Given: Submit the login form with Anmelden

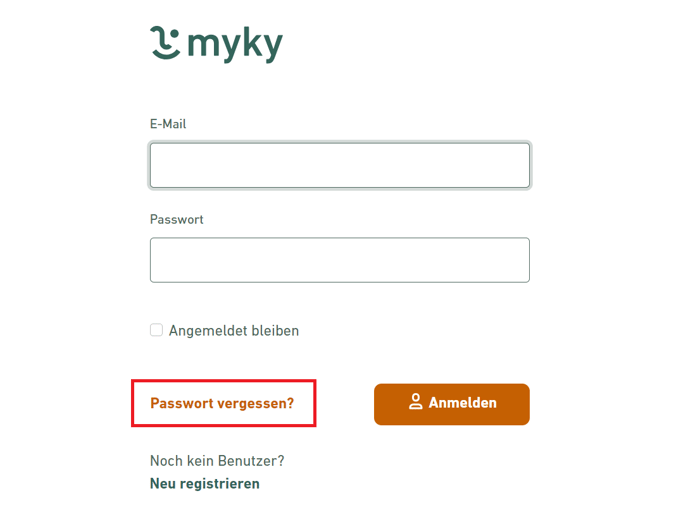Looking at the screenshot, I should pos(452,404).
